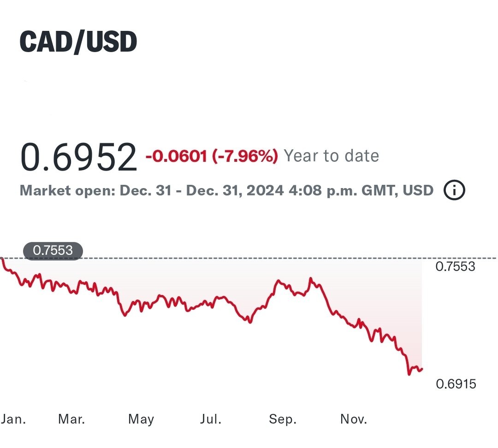Image resolution: width=498 pixels, height=448 pixels.
Task: Click the Mar. x-axis label
Action: (71, 419)
